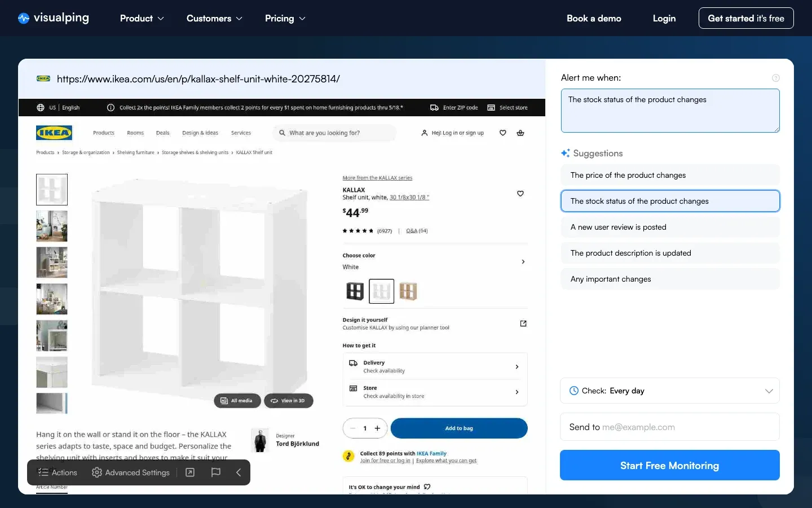Click the Visualping logo

54,18
